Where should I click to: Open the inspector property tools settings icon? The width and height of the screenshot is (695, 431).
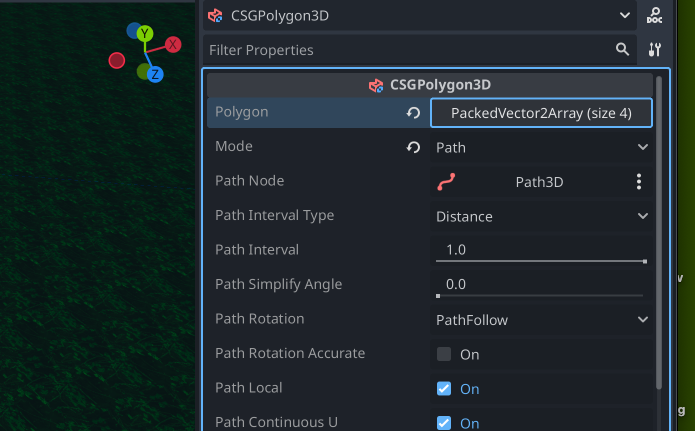(x=655, y=49)
